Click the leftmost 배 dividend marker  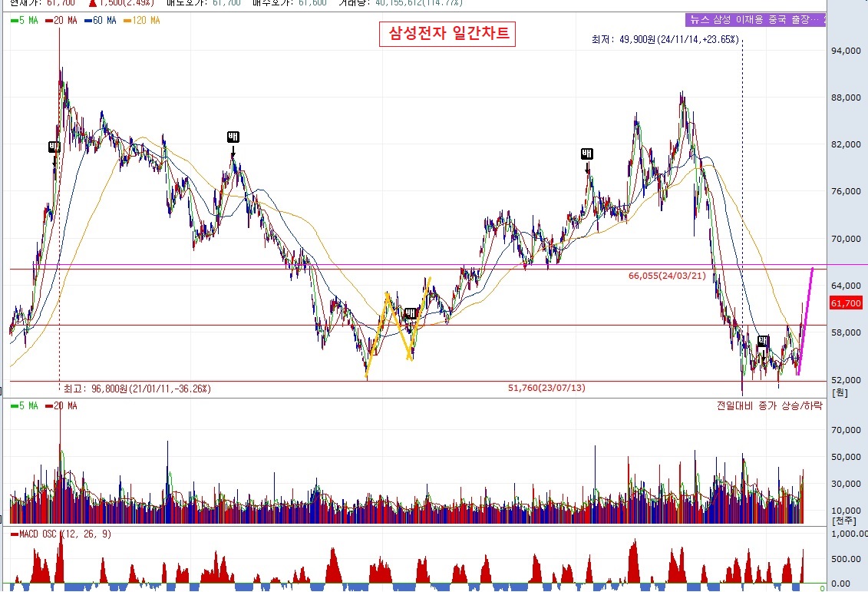coord(54,147)
